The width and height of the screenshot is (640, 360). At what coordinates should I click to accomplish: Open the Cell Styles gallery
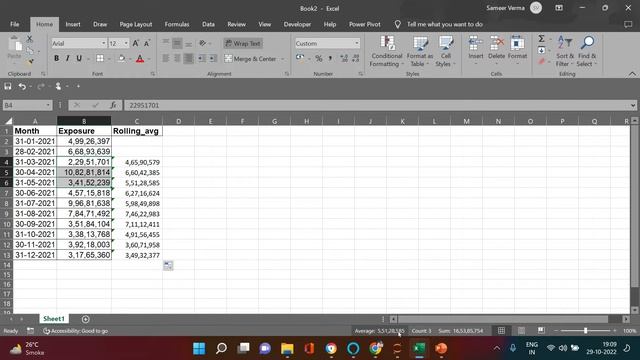[445, 51]
